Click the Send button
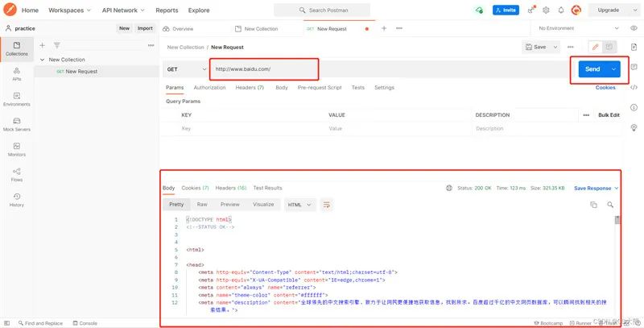The image size is (644, 328). 592,69
